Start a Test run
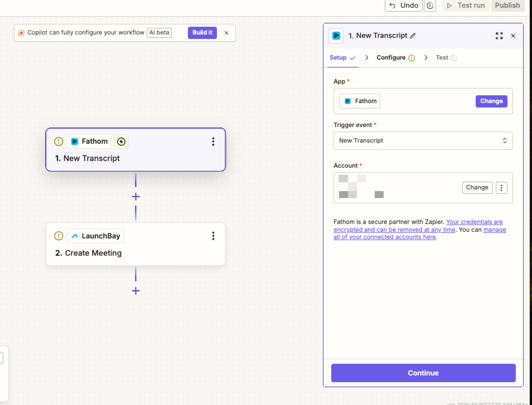The height and width of the screenshot is (405, 532). pyautogui.click(x=466, y=6)
